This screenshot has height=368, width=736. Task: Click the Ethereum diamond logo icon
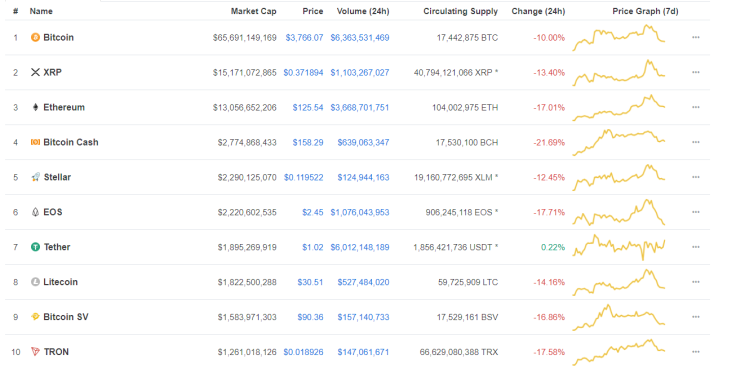point(35,107)
